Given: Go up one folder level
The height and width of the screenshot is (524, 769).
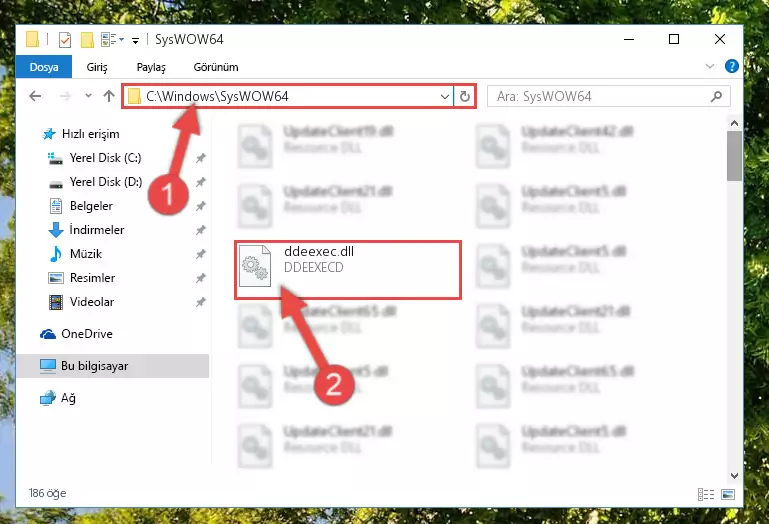Looking at the screenshot, I should pyautogui.click(x=109, y=96).
